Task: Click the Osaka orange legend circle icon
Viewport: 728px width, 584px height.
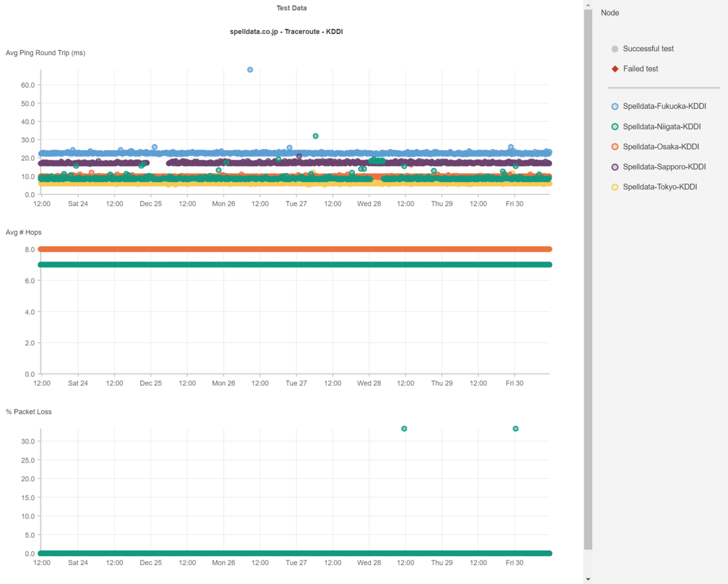Action: pos(615,147)
